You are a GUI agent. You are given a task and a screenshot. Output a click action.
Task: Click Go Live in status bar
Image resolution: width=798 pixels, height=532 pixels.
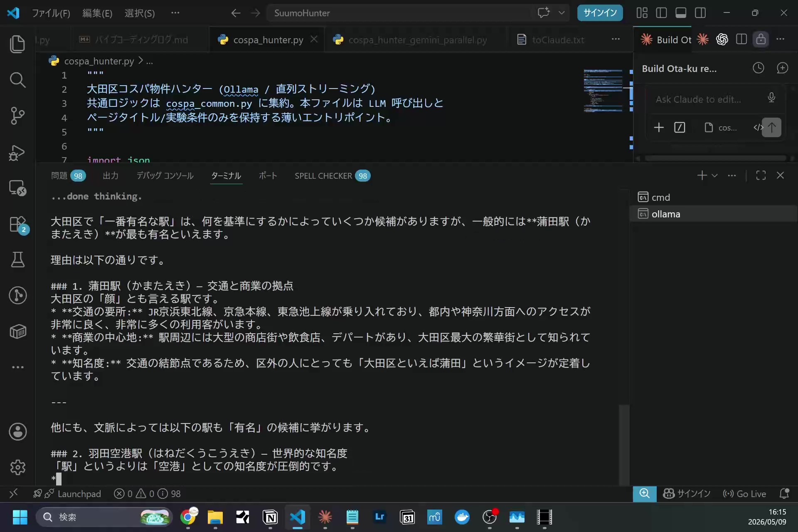point(744,494)
